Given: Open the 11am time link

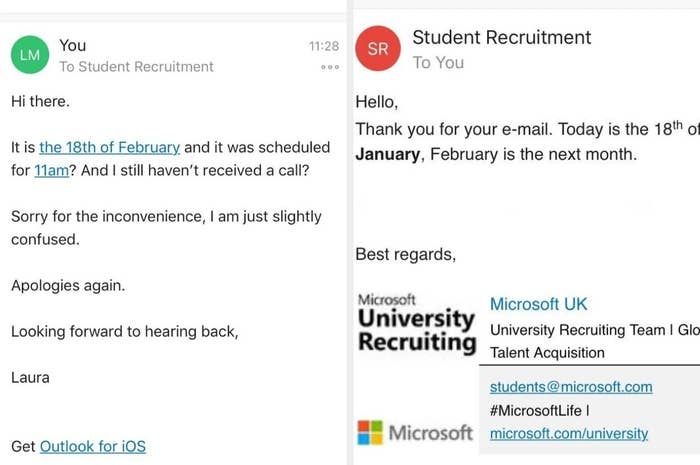Looking at the screenshot, I should click(52, 170).
